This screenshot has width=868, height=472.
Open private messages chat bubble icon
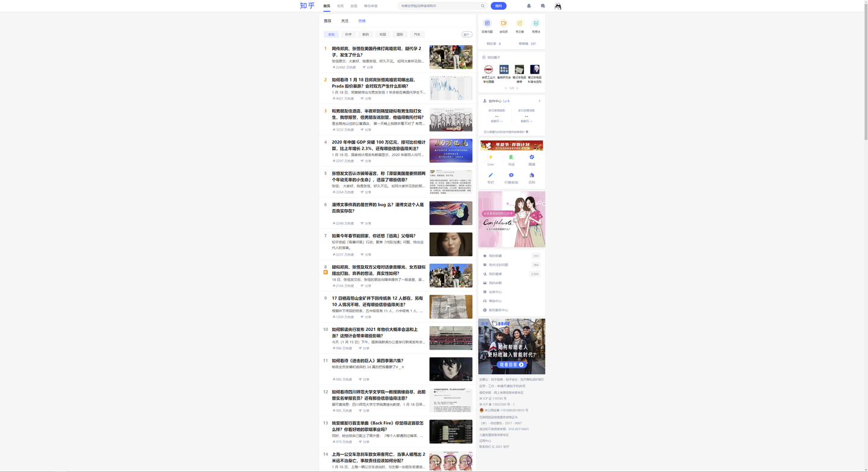tap(542, 6)
